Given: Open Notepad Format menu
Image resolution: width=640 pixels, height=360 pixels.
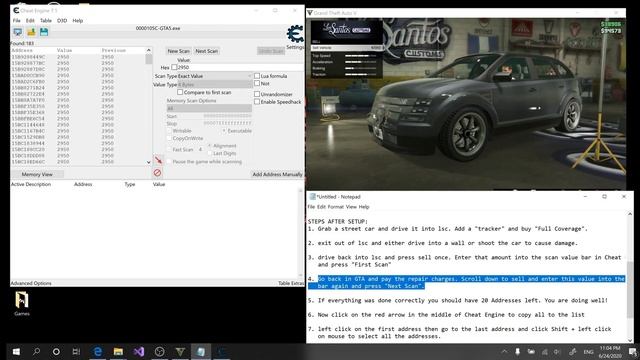Looking at the screenshot, I should (x=336, y=207).
